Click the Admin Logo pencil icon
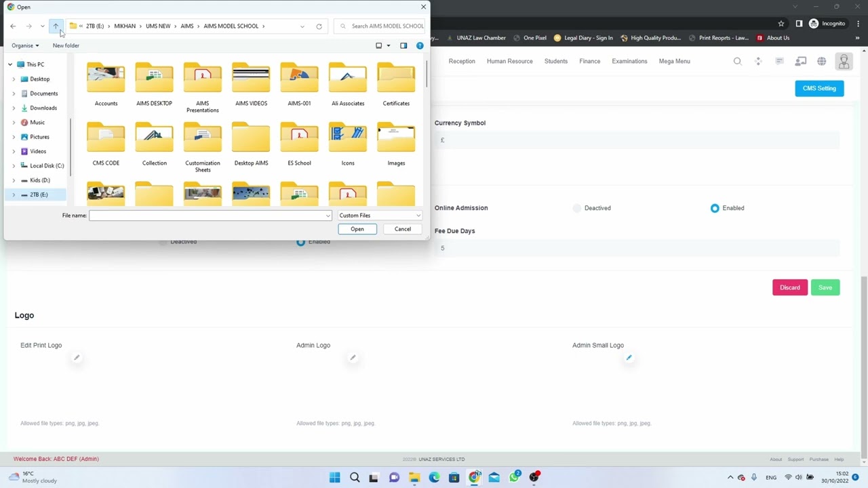 point(353,358)
